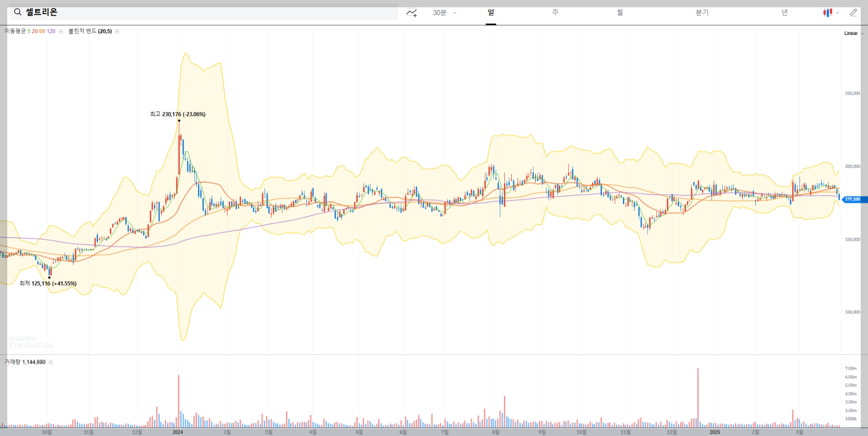Image resolution: width=868 pixels, height=436 pixels.
Task: Focus the 셀트리온 stock search field
Action: [x=203, y=12]
